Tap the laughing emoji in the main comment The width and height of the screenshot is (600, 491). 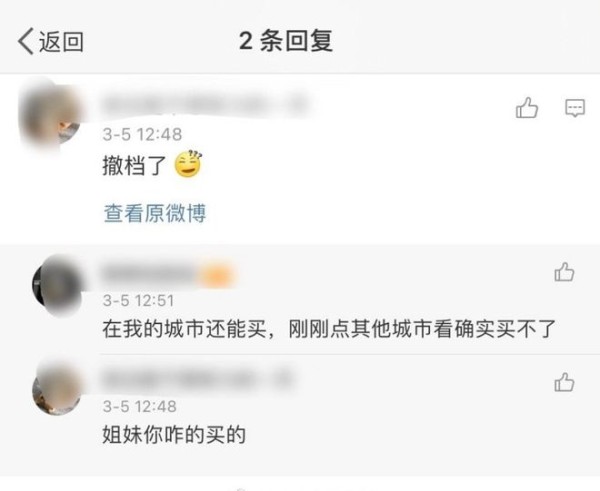coord(188,165)
